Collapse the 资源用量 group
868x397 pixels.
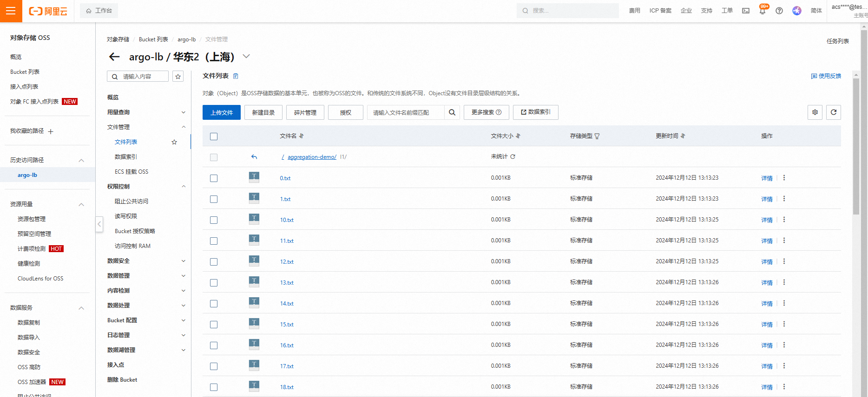pos(81,204)
